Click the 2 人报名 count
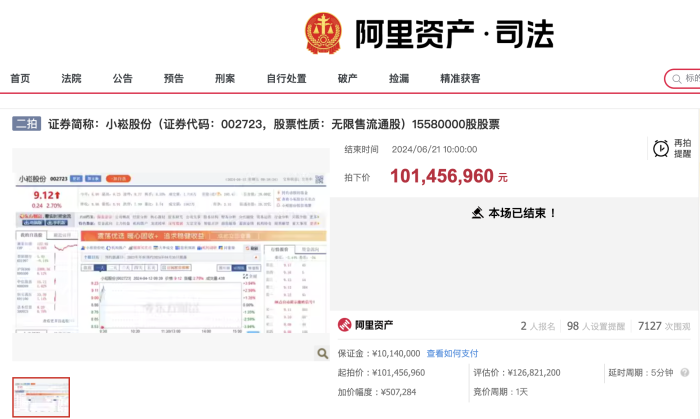The image size is (700, 419). click(538, 326)
